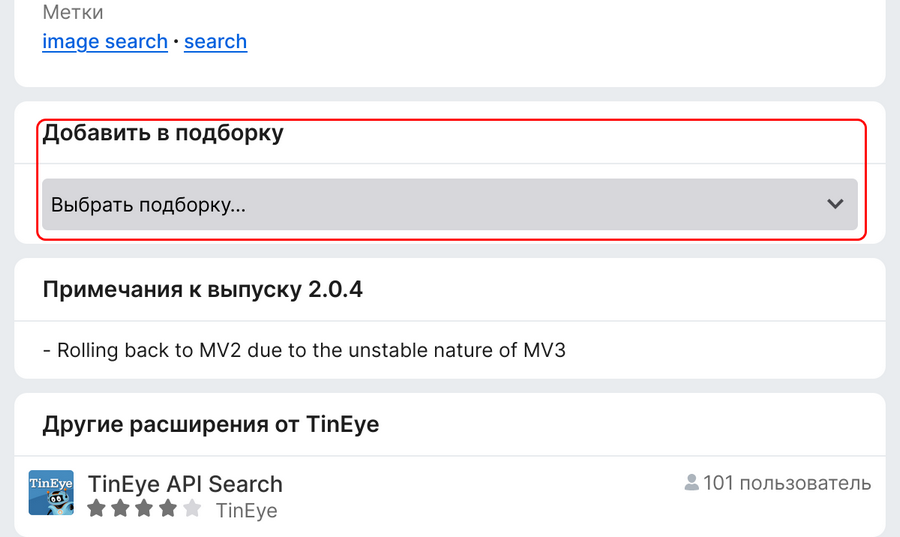Click the fifth empty rating star
This screenshot has height=537, width=900.
point(192,508)
